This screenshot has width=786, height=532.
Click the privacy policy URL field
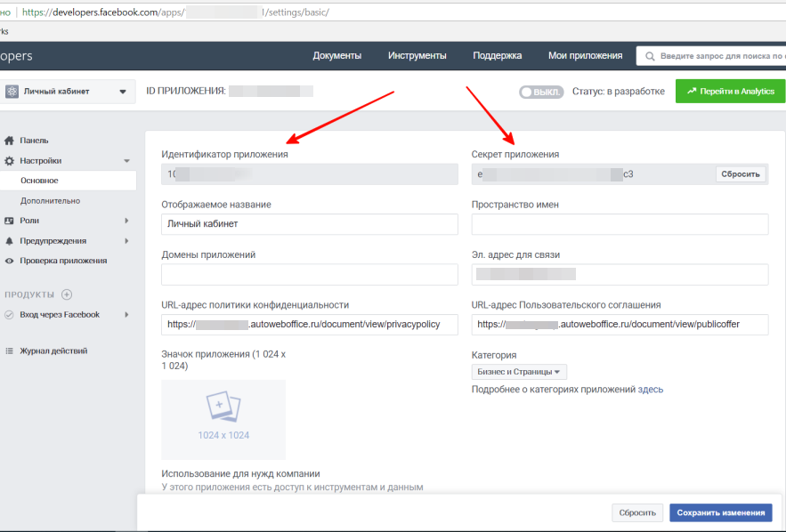309,325
